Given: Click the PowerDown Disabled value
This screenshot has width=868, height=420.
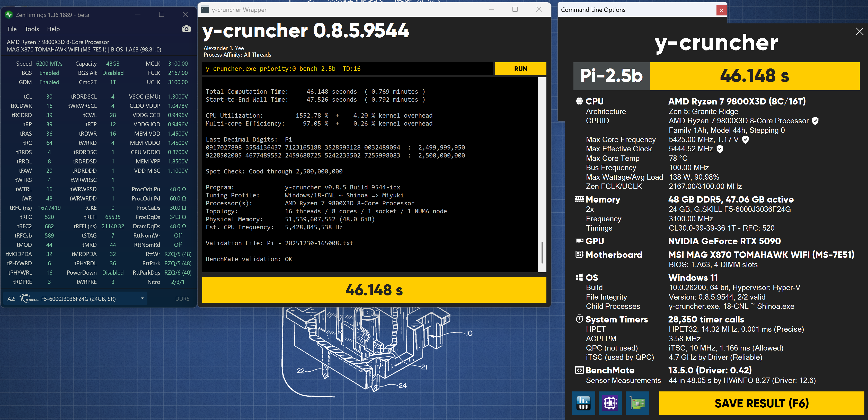Looking at the screenshot, I should click(113, 273).
